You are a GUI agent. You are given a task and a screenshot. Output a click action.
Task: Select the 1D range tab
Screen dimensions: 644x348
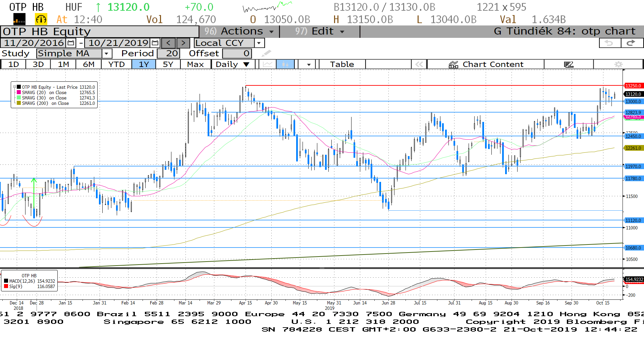point(13,64)
